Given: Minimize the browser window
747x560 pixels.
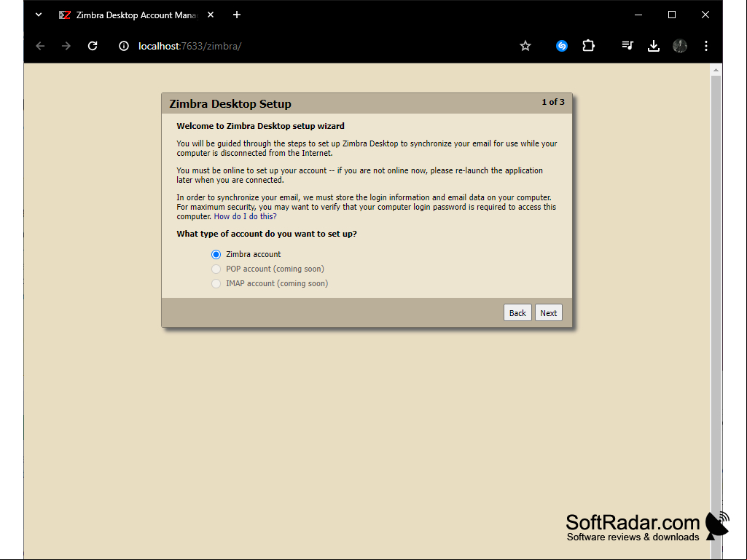Looking at the screenshot, I should pos(638,15).
